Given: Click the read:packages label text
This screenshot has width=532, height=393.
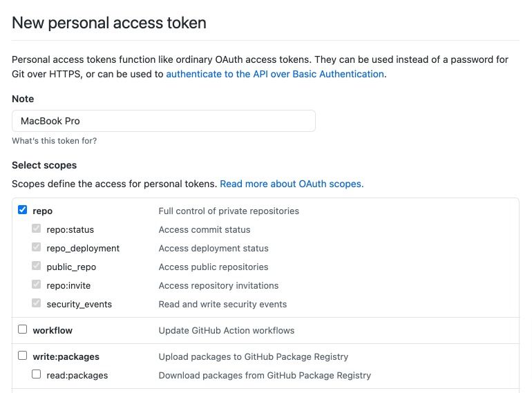Looking at the screenshot, I should pos(77,376).
